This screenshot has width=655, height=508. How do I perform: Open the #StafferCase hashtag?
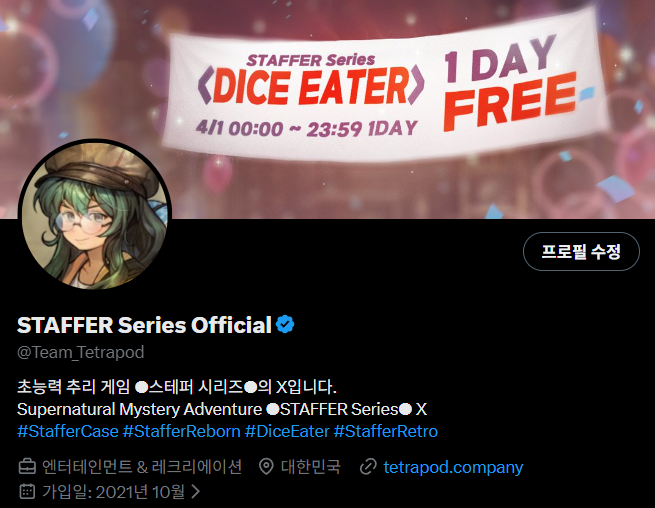(68, 431)
